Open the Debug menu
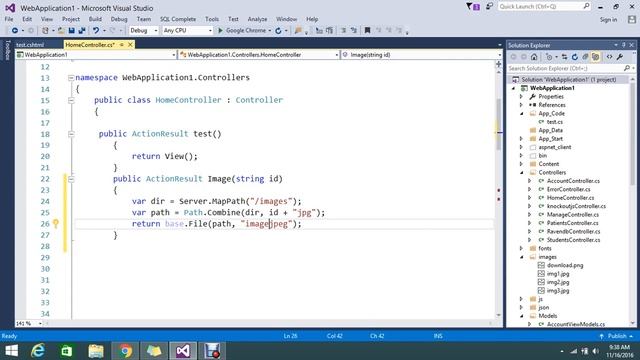640x360 pixels. coord(119,19)
